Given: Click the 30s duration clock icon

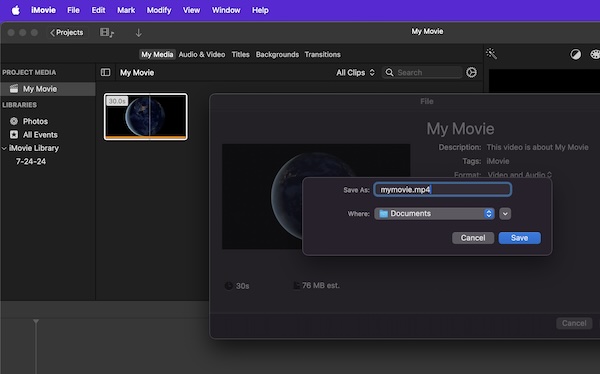Looking at the screenshot, I should 228,286.
